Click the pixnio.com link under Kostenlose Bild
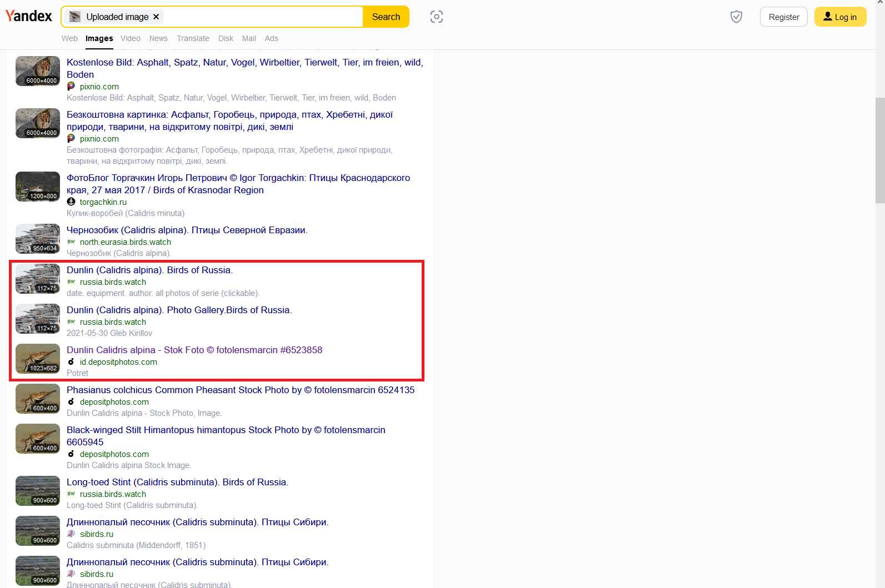885x588 pixels. point(99,87)
